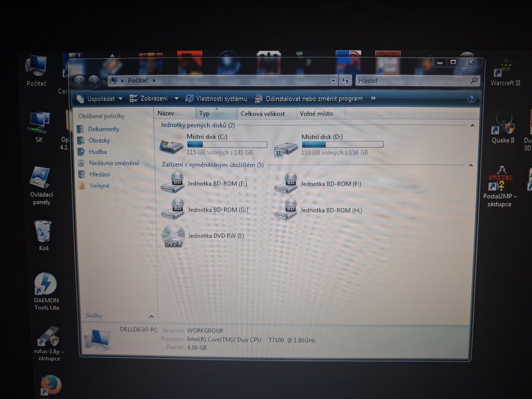532x399 pixels.
Task: Open Obrázky favorite link
Action: [x=99, y=141]
